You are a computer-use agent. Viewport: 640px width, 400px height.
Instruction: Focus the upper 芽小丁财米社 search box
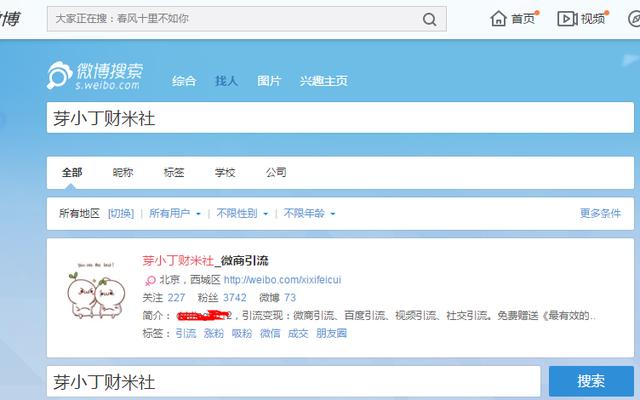pyautogui.click(x=340, y=118)
